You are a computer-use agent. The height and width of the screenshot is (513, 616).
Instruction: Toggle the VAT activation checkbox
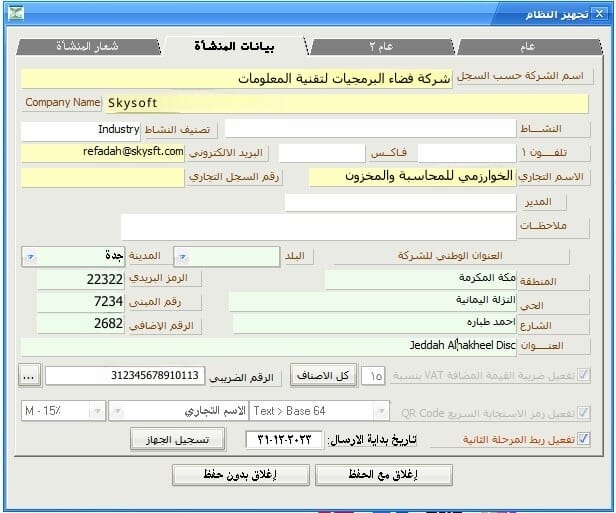(583, 375)
